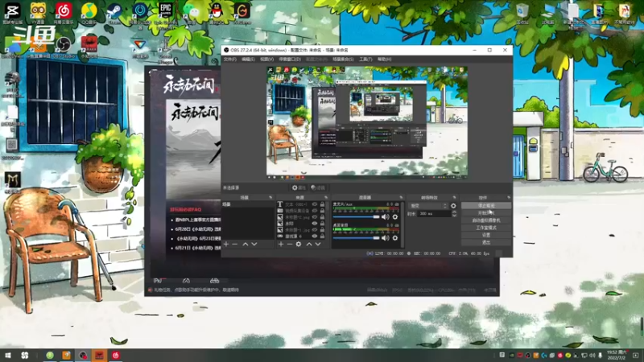Toggle visibility of 未标题-1.jpg source
Screen dimensions: 644x362
pos(315,230)
